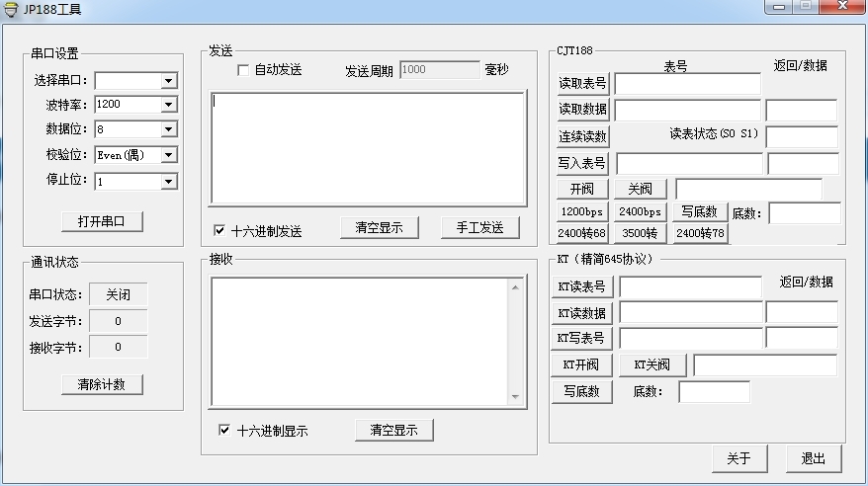Click the 发送周期 input field
Viewport: 868px width, 486px height.
pos(440,70)
